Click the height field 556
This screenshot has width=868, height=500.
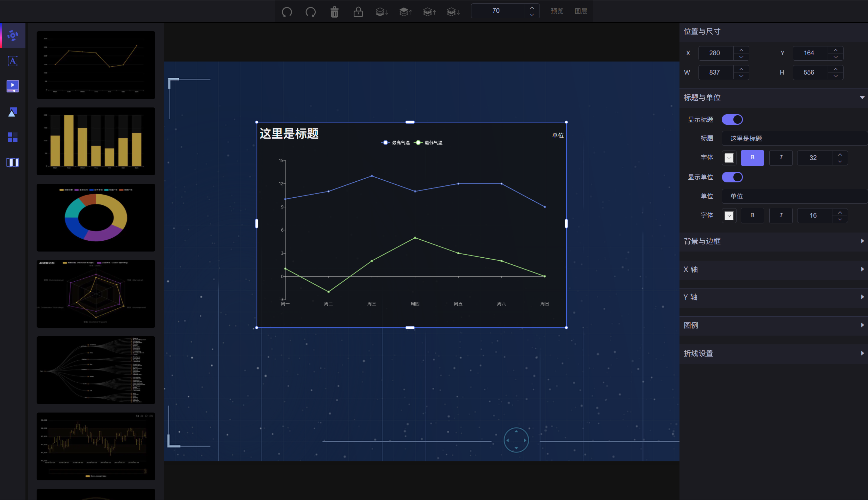[810, 73]
